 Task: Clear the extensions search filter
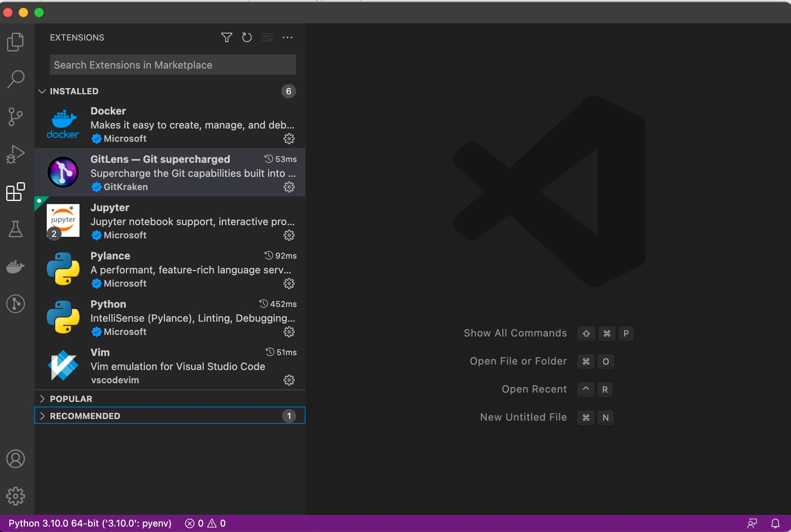click(x=267, y=37)
